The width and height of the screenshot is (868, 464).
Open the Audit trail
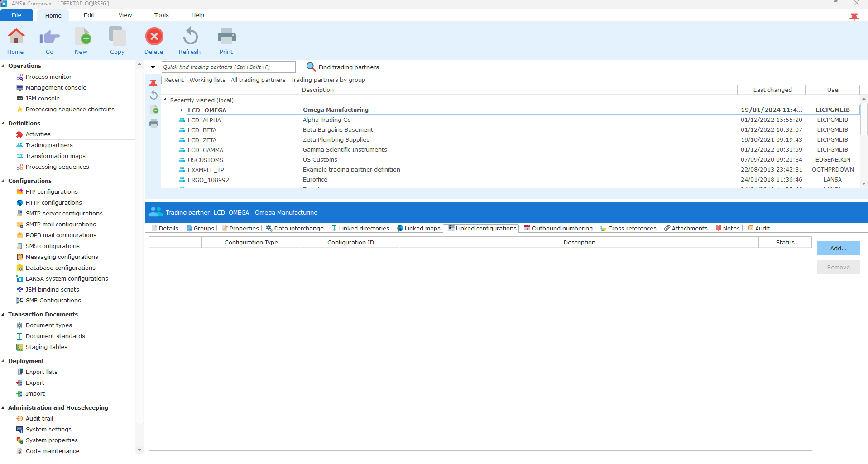coord(39,419)
